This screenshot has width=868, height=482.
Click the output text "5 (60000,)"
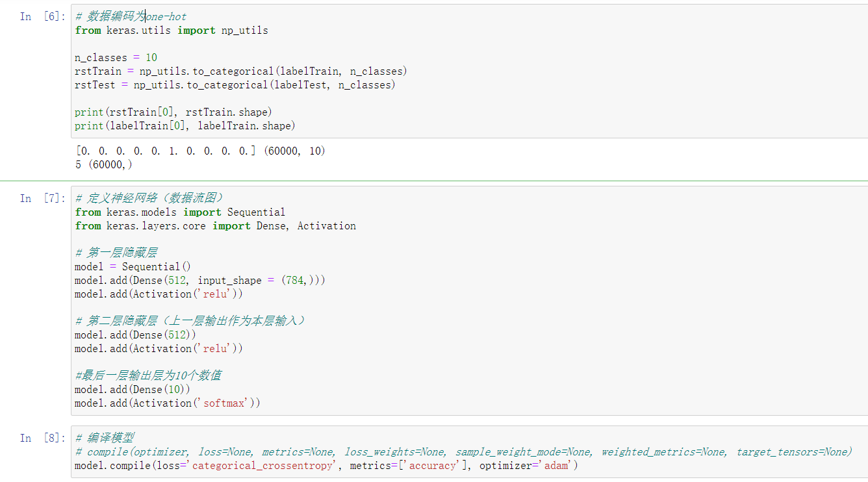pyautogui.click(x=104, y=165)
